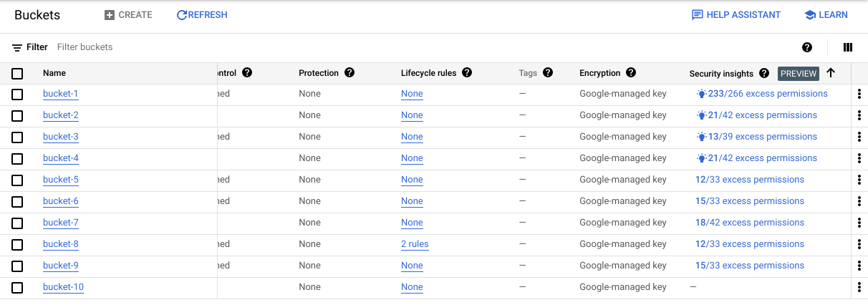Open the more actions menu for bucket-1
The width and height of the screenshot is (868, 305).
(859, 94)
